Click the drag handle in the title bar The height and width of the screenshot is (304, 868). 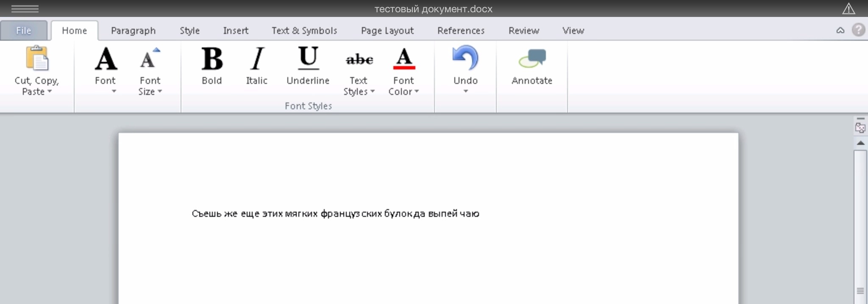click(x=25, y=8)
